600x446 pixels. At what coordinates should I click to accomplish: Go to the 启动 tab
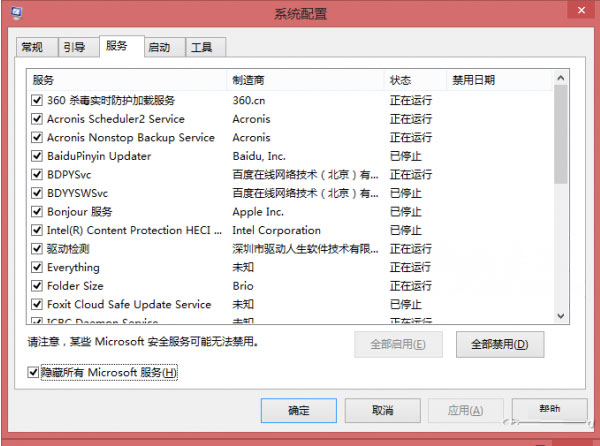pyautogui.click(x=165, y=47)
